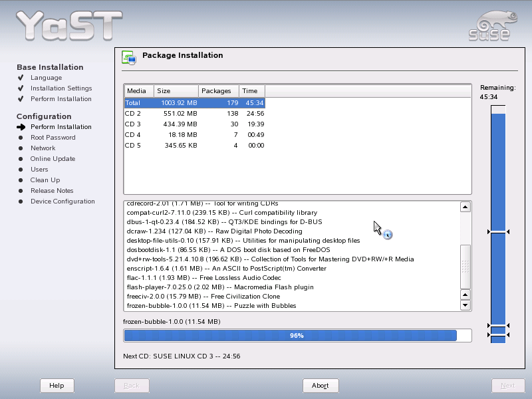The height and width of the screenshot is (399, 532).
Task: Click Installation Settings step in sidebar
Action: (x=61, y=88)
